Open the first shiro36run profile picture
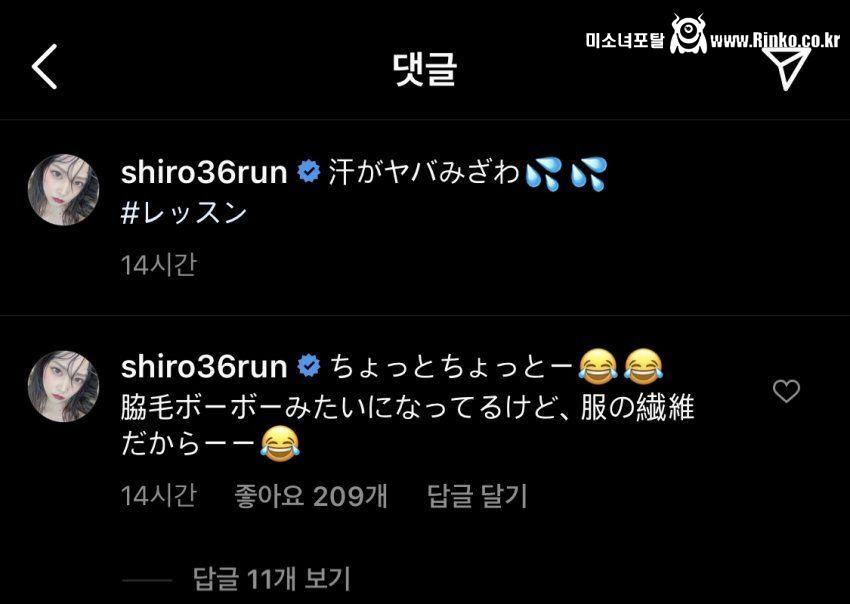 (x=63, y=190)
